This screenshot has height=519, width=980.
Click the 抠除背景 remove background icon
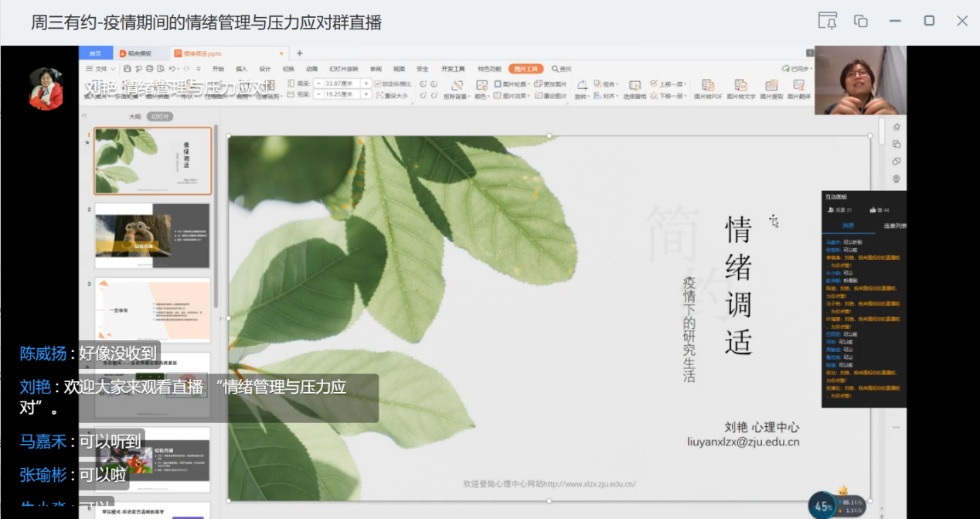tap(457, 86)
